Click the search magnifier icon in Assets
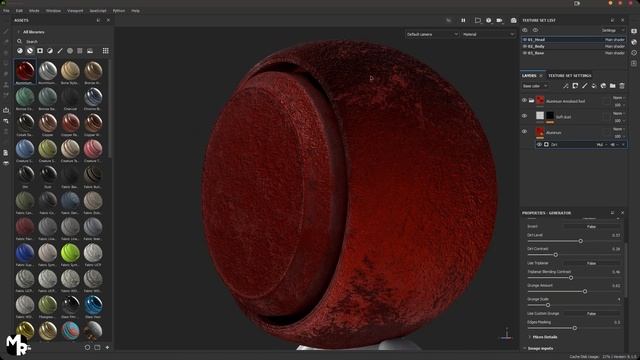Image resolution: width=640 pixels, height=360 pixels. 19,41
